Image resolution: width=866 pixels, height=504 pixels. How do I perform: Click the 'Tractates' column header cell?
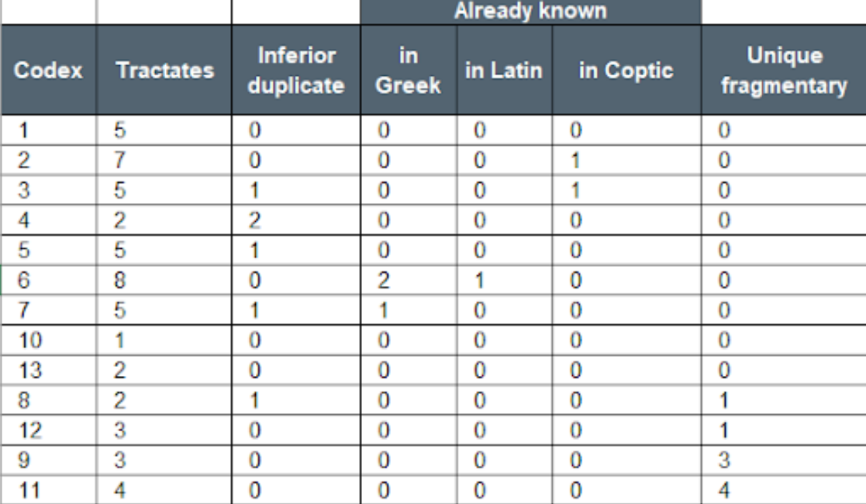click(164, 71)
